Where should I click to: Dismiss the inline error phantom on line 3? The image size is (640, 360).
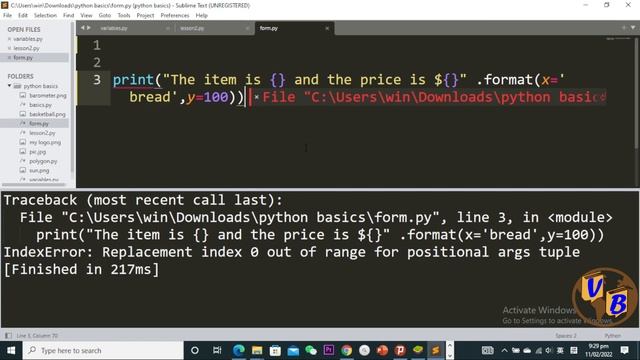pyautogui.click(x=256, y=97)
